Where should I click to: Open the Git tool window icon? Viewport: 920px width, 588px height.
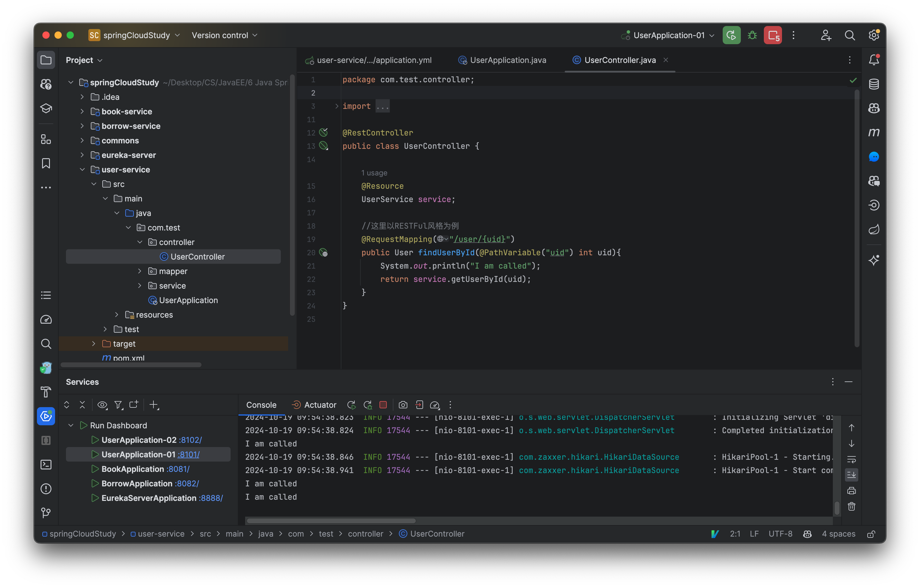pos(46,513)
